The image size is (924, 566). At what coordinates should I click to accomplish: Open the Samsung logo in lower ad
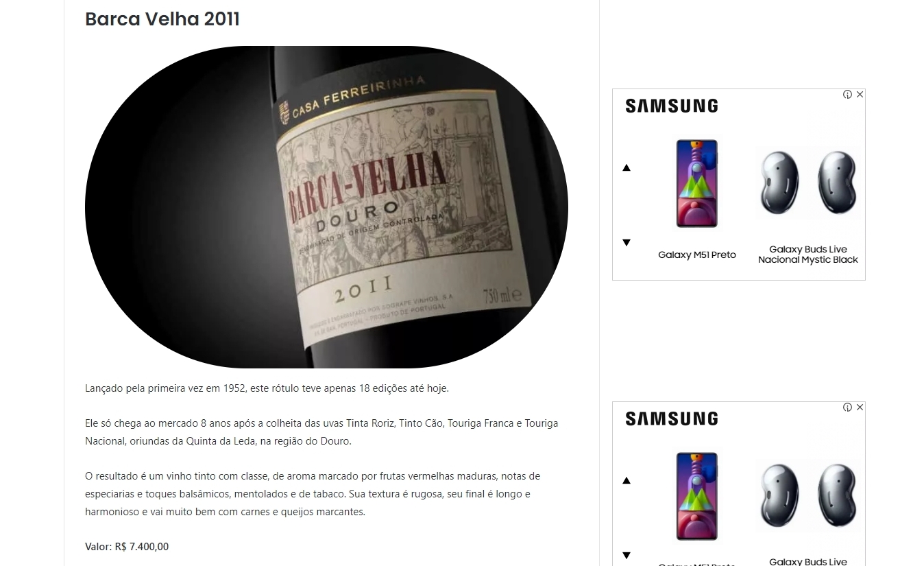[672, 418]
